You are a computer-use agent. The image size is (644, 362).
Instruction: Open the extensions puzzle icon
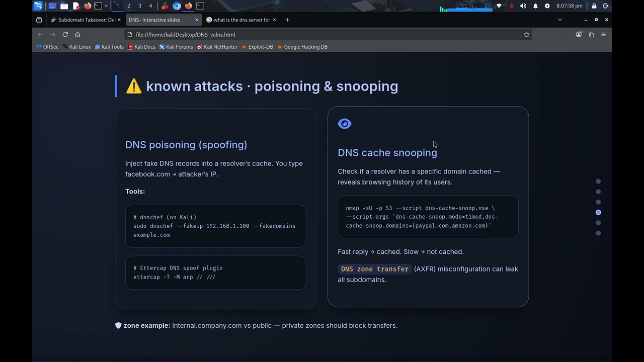tap(591, 35)
